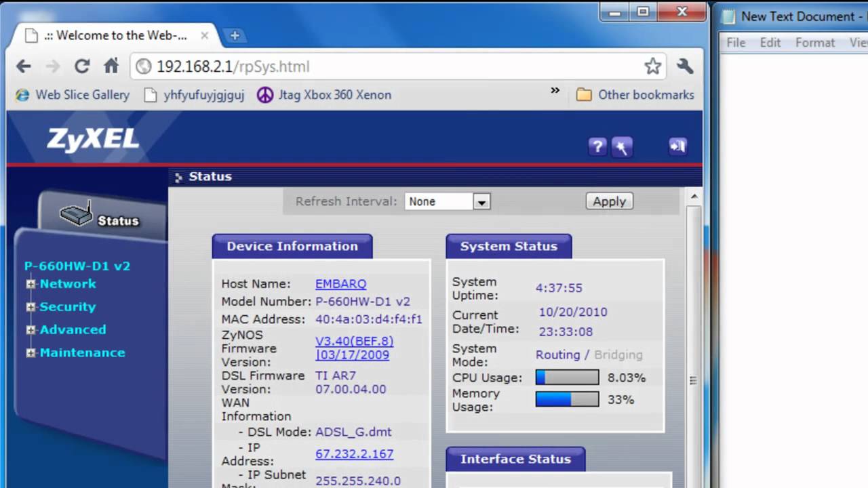The width and height of the screenshot is (868, 488).
Task: Select the Welcome to the Web browser tab
Action: [x=115, y=36]
